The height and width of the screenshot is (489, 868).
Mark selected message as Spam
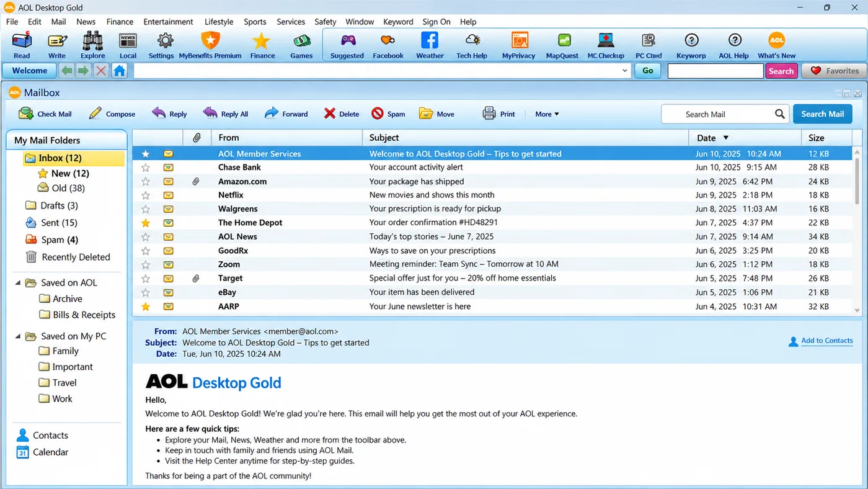pyautogui.click(x=388, y=114)
